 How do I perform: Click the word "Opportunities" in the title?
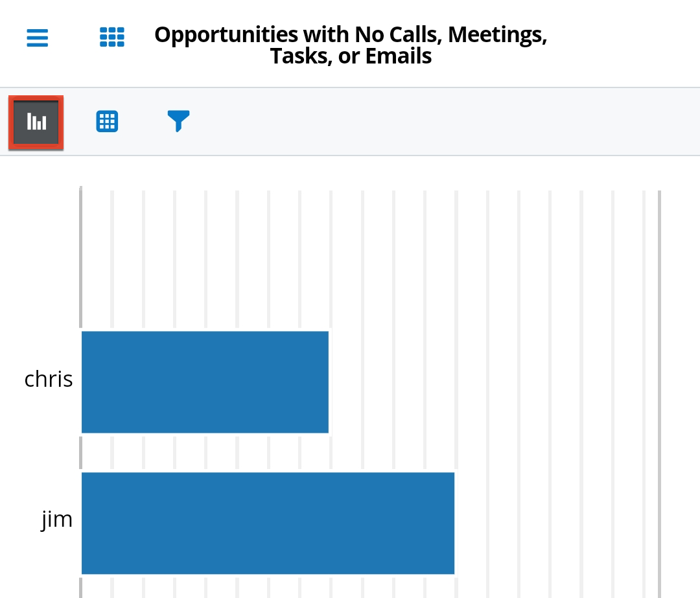pos(226,34)
